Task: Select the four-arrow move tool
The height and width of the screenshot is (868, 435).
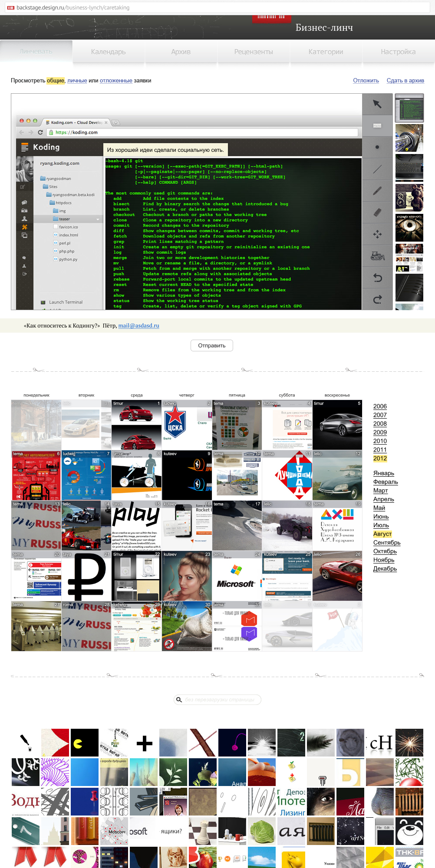Action: (377, 234)
